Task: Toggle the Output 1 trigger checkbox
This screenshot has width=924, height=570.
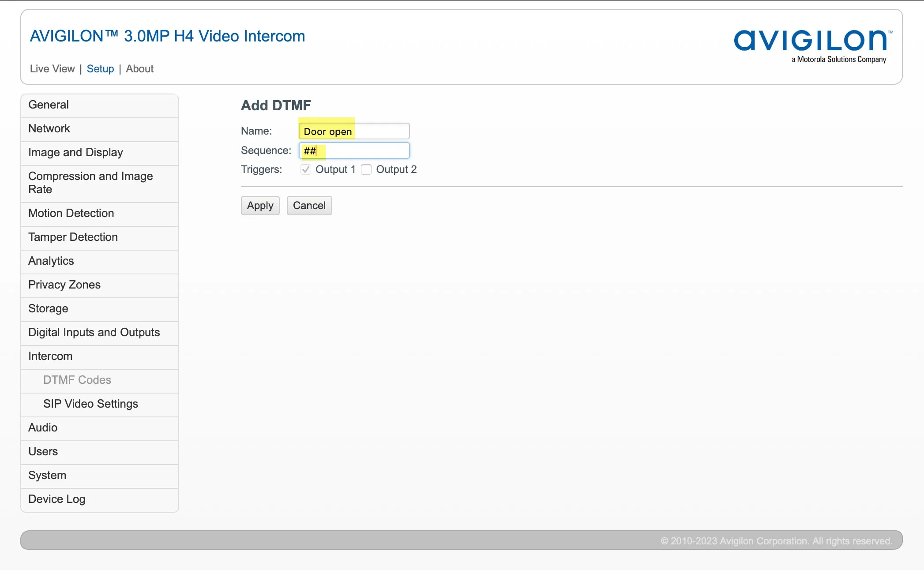Action: [306, 169]
